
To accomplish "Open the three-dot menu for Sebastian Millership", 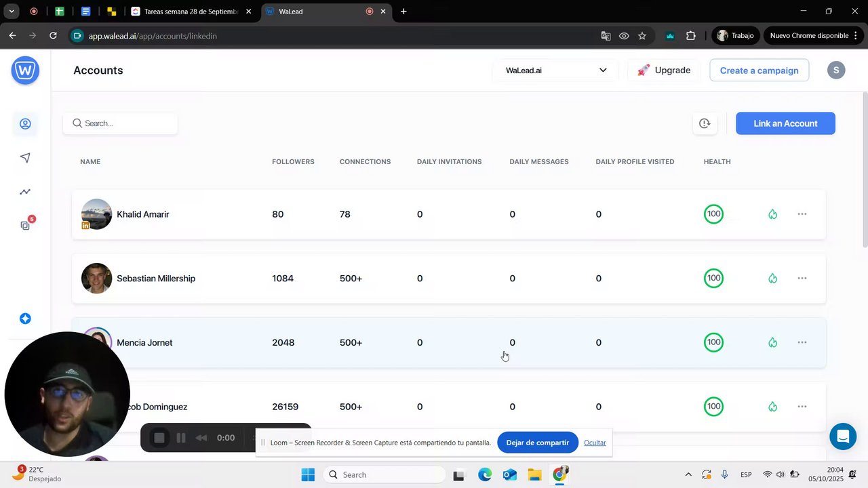I will [x=802, y=279].
